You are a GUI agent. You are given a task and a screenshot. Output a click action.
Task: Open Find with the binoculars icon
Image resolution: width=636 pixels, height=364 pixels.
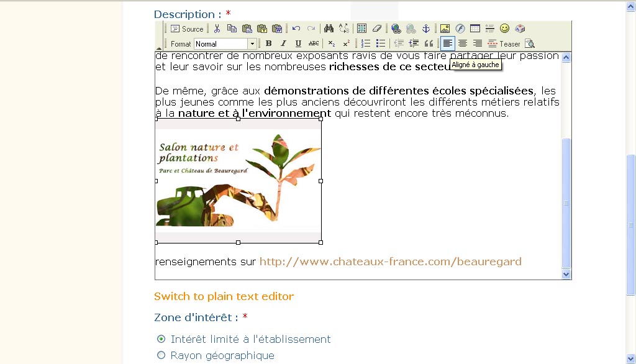(x=329, y=29)
